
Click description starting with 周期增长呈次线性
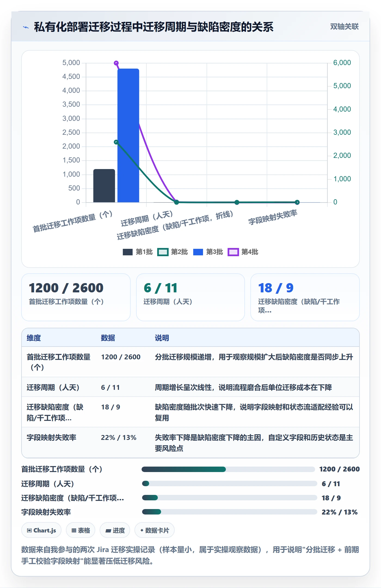pos(243,387)
